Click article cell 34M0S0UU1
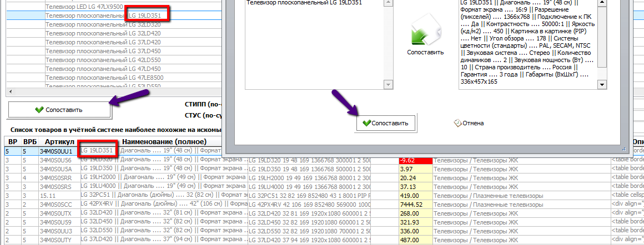Viewport: 644px width, 245px height. 59,151
